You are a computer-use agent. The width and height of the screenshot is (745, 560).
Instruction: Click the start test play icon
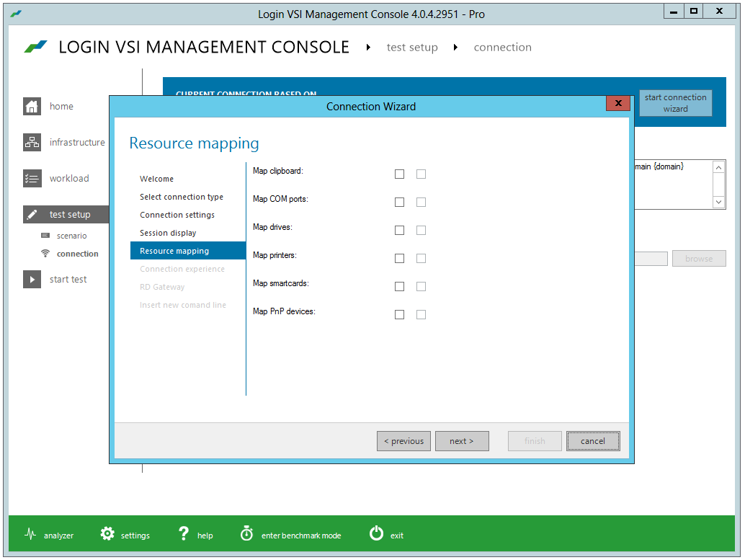click(32, 279)
